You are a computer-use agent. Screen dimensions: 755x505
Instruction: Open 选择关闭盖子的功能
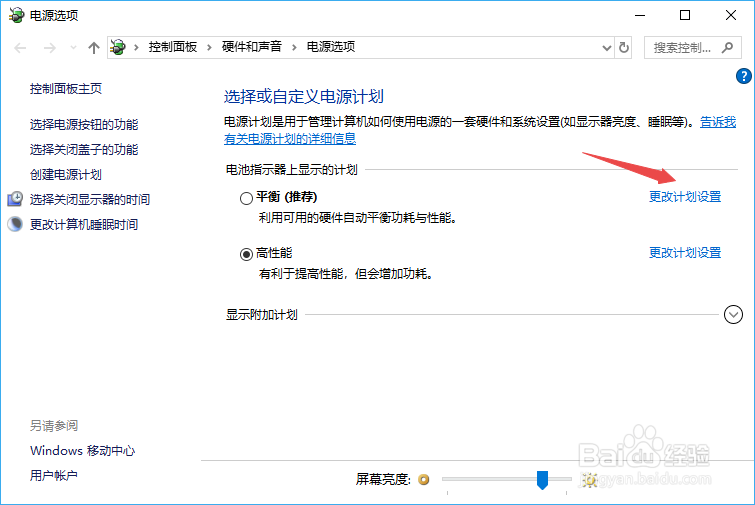[x=84, y=149]
